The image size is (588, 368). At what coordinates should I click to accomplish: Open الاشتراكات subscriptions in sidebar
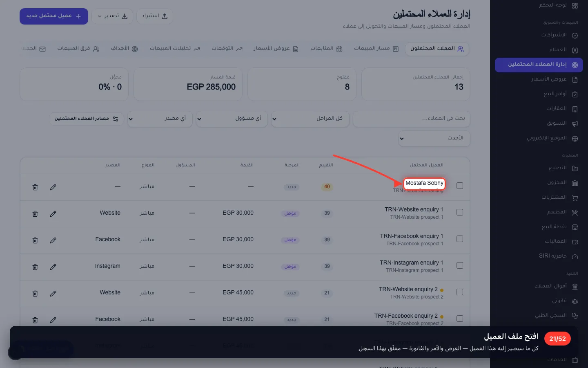(539, 35)
